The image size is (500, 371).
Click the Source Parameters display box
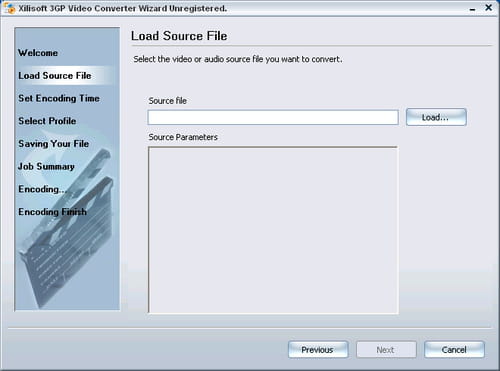(x=273, y=230)
